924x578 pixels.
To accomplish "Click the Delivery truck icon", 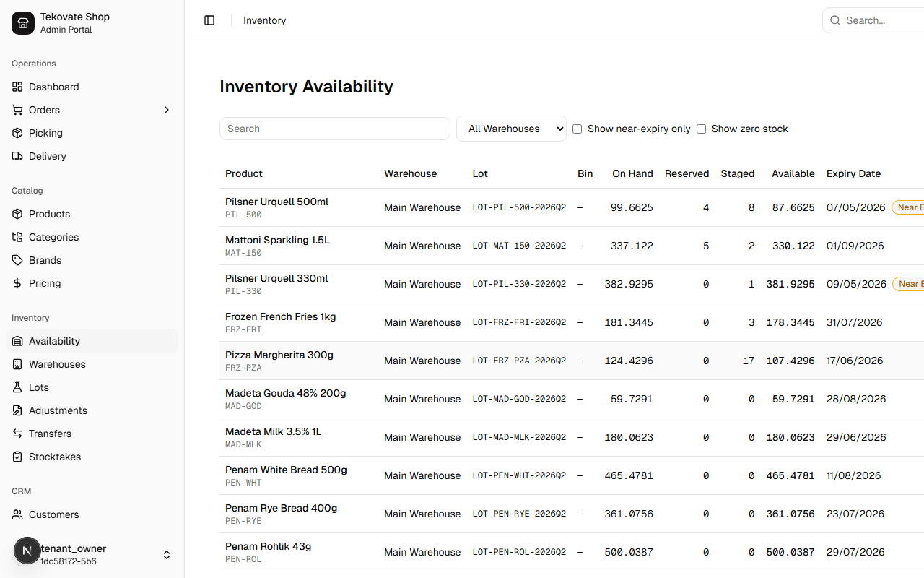I will click(17, 156).
